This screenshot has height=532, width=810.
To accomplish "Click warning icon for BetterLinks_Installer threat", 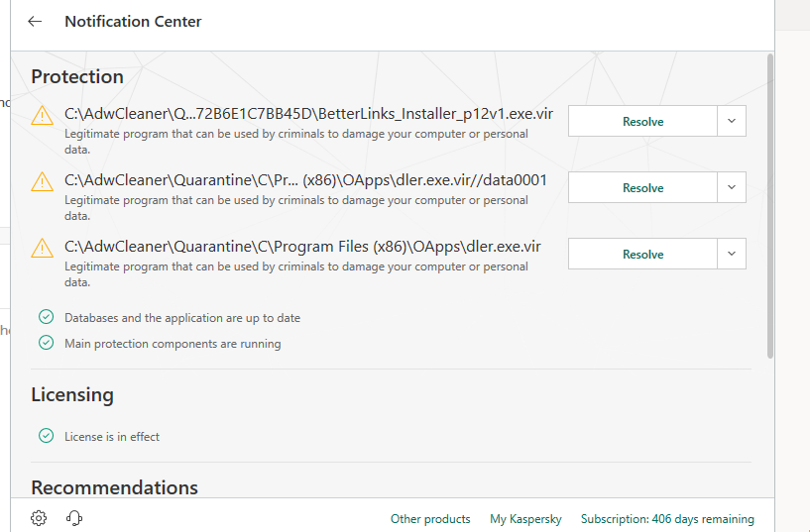I will [x=42, y=115].
